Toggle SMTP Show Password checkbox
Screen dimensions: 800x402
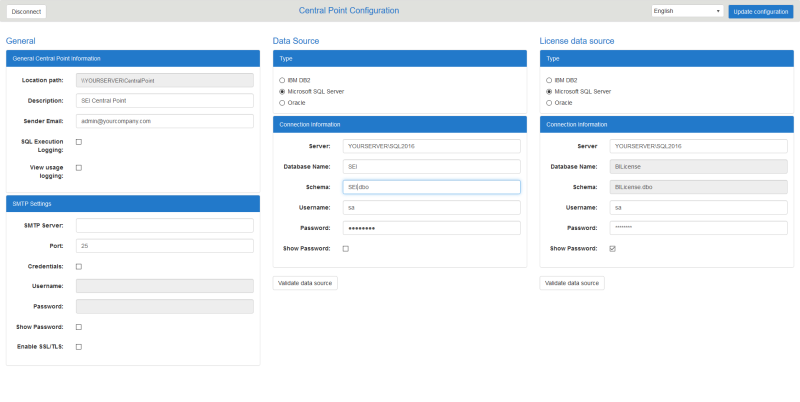click(x=79, y=327)
